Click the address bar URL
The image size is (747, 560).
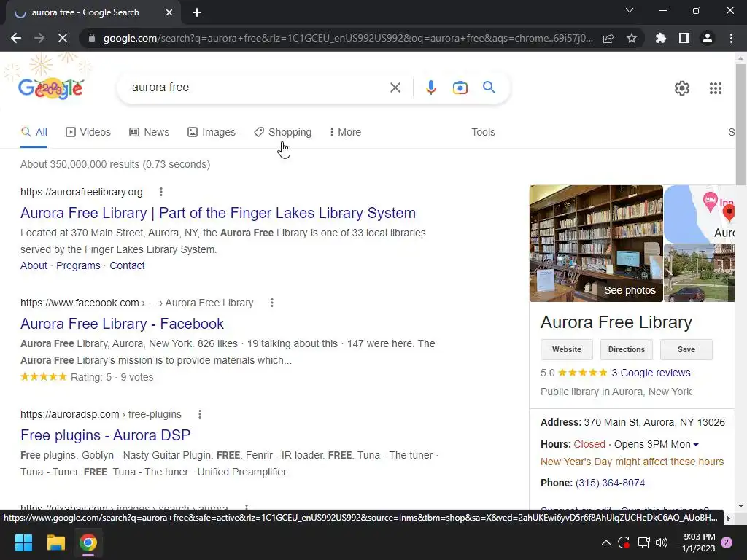click(x=348, y=38)
